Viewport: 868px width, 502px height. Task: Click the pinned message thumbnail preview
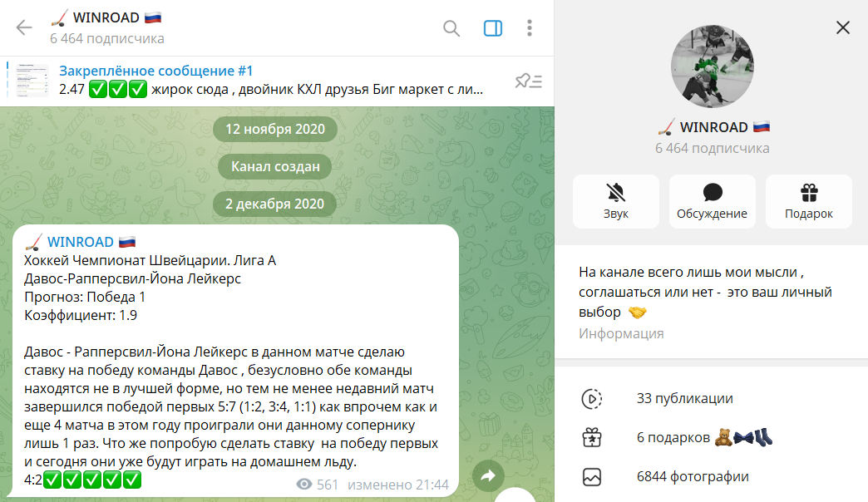click(32, 81)
